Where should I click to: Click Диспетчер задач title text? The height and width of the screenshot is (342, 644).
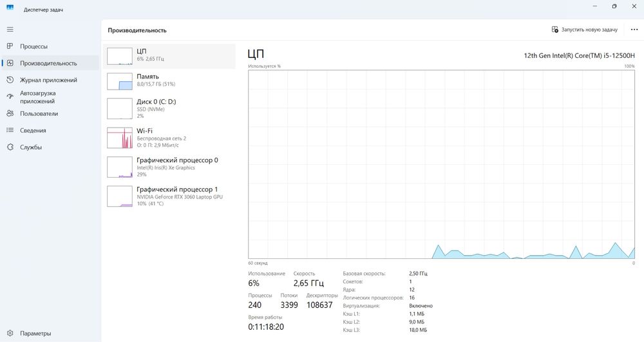click(43, 10)
